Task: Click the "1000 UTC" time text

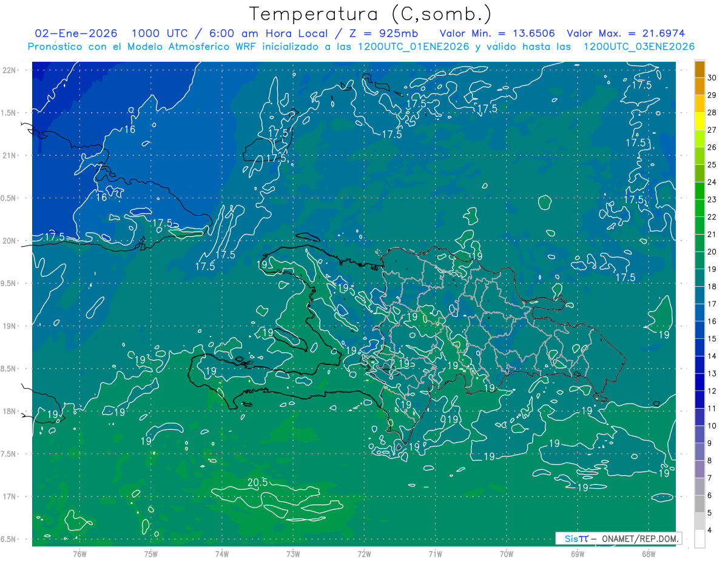Action: (161, 33)
